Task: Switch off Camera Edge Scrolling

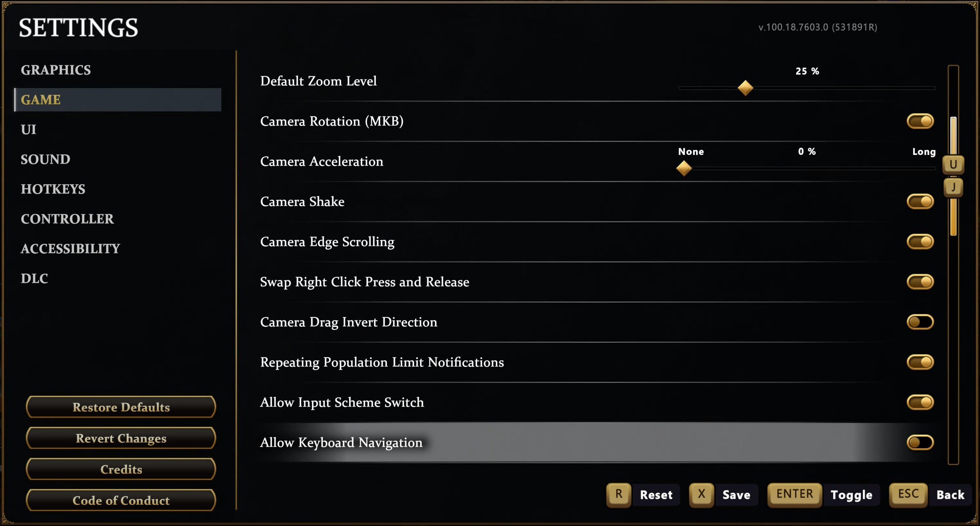Action: click(x=920, y=242)
